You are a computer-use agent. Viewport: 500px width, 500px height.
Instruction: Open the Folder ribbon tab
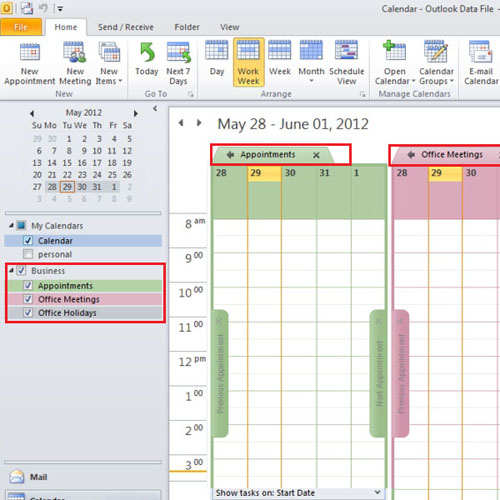click(x=187, y=27)
